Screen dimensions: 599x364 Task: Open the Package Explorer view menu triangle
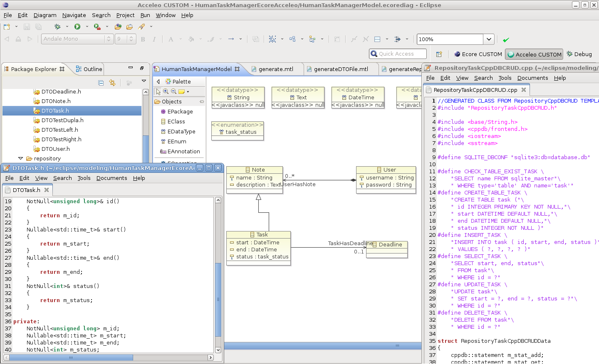144,81
